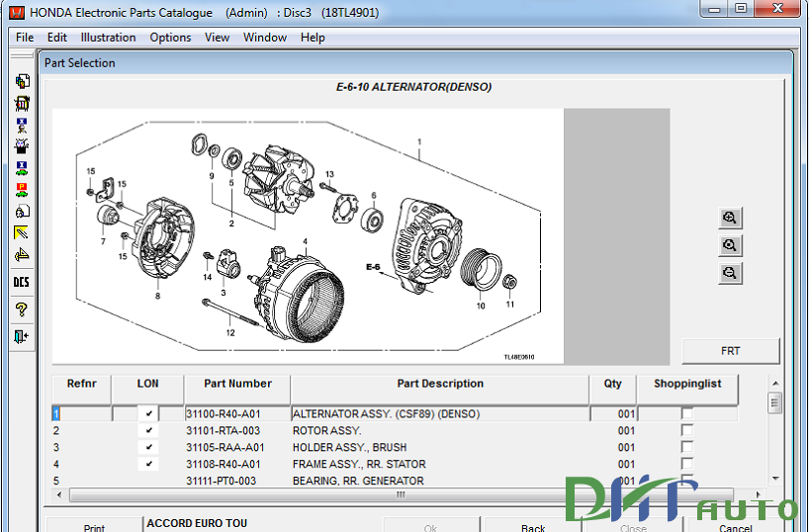Click the Cancel button
The width and height of the screenshot is (809, 532).
tap(735, 525)
